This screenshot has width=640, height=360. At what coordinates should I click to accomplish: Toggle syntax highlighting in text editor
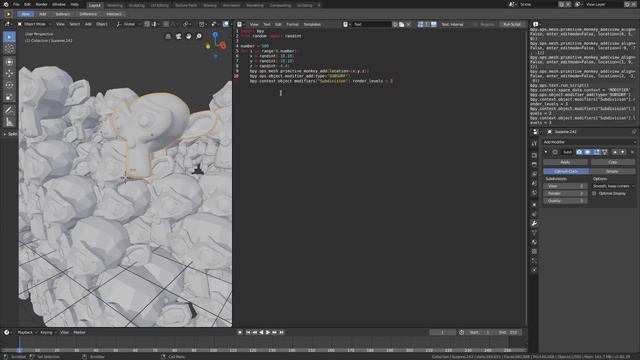tap(433, 24)
